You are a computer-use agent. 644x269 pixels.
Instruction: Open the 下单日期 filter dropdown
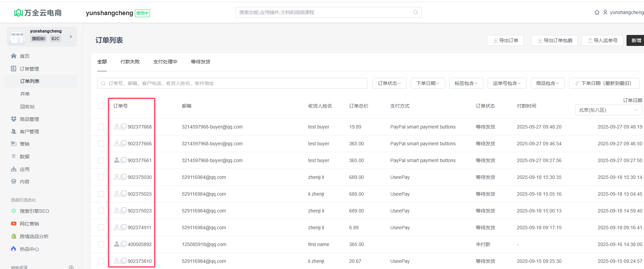[428, 83]
